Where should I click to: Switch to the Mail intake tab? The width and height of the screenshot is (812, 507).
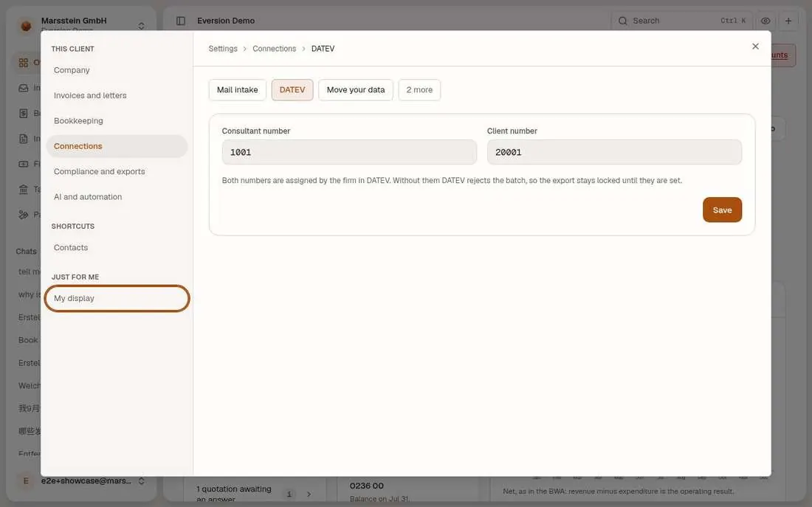237,90
